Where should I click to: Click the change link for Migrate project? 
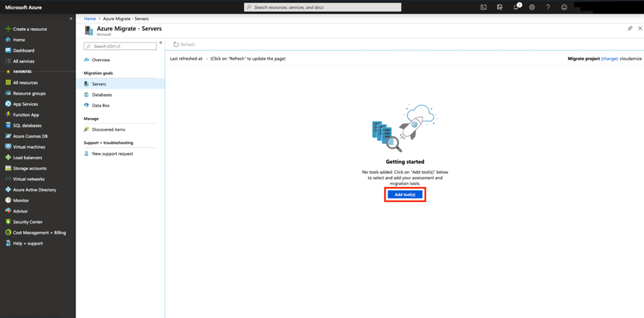coord(609,59)
